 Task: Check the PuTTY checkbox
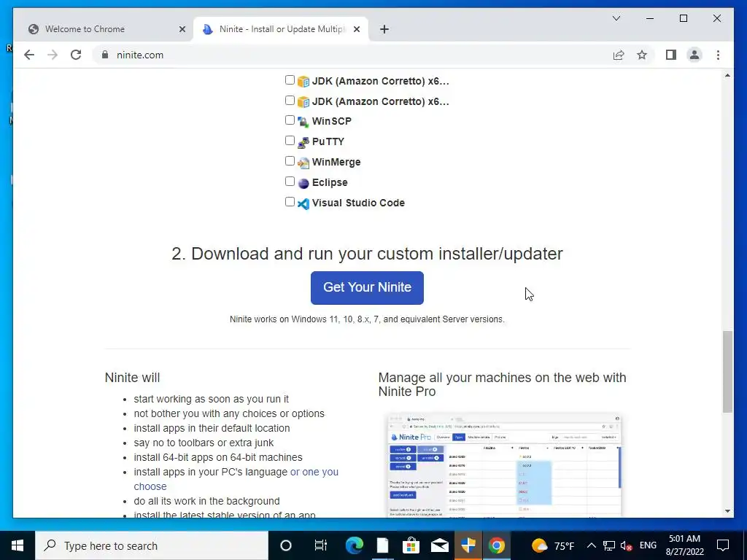pos(290,141)
